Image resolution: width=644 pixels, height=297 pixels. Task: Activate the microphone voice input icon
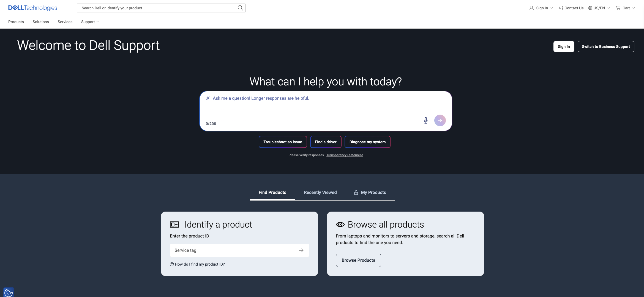[425, 120]
